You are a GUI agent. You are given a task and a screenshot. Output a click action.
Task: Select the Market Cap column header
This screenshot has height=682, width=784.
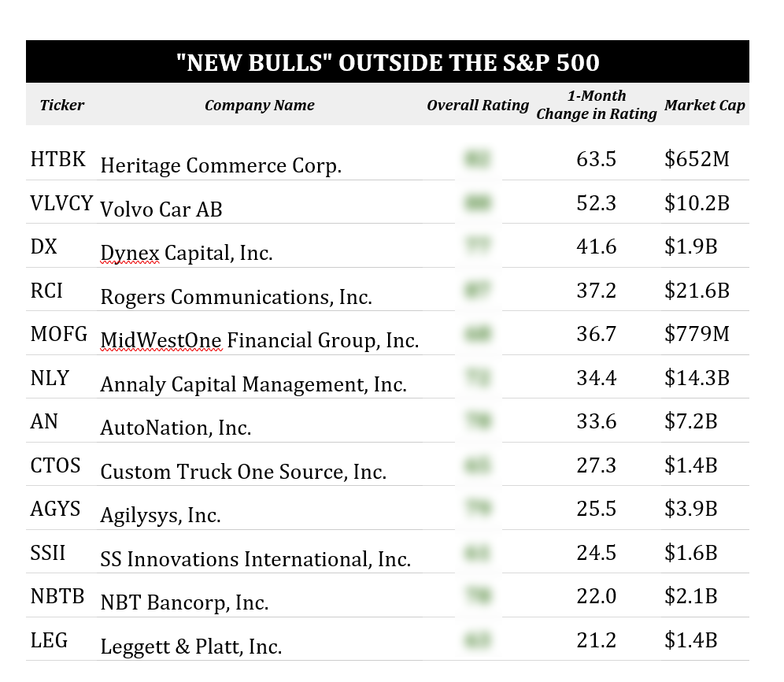click(704, 105)
